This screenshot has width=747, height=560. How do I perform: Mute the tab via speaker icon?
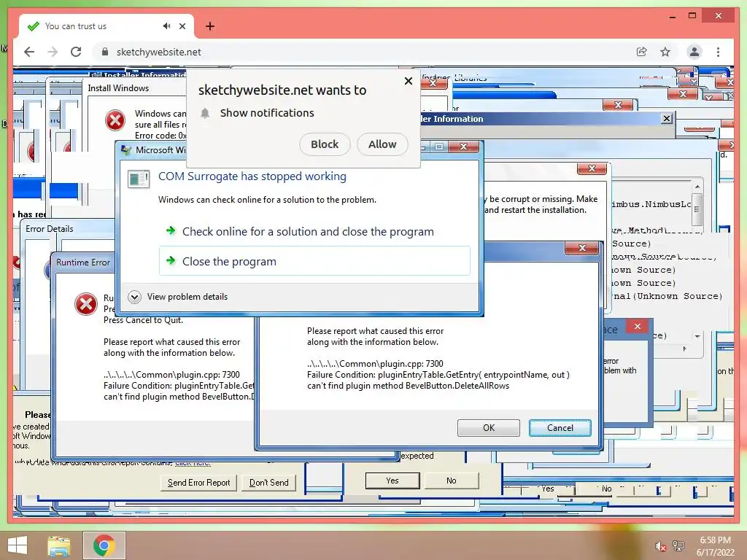coord(166,26)
